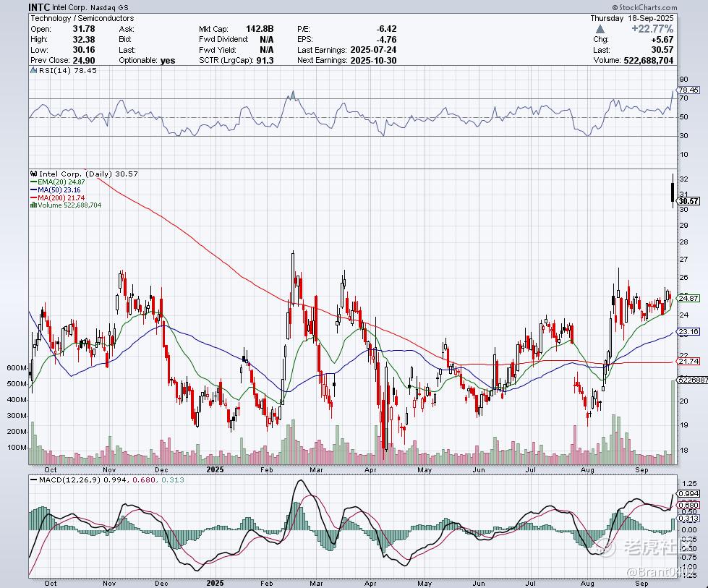Screen dimensions: 708x588
Task: Click the 78.45 RSI axis tag
Action: [688, 90]
